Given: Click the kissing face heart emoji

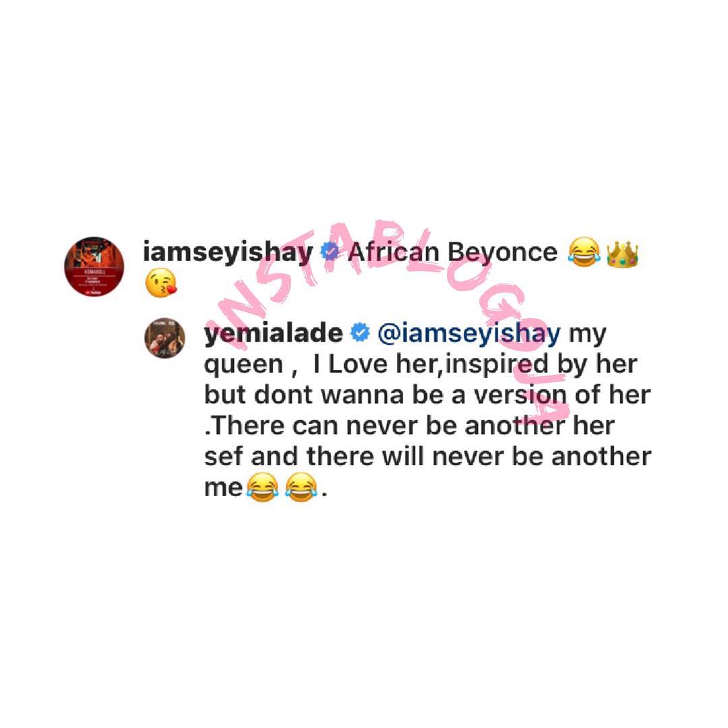Looking at the screenshot, I should coord(160,282).
